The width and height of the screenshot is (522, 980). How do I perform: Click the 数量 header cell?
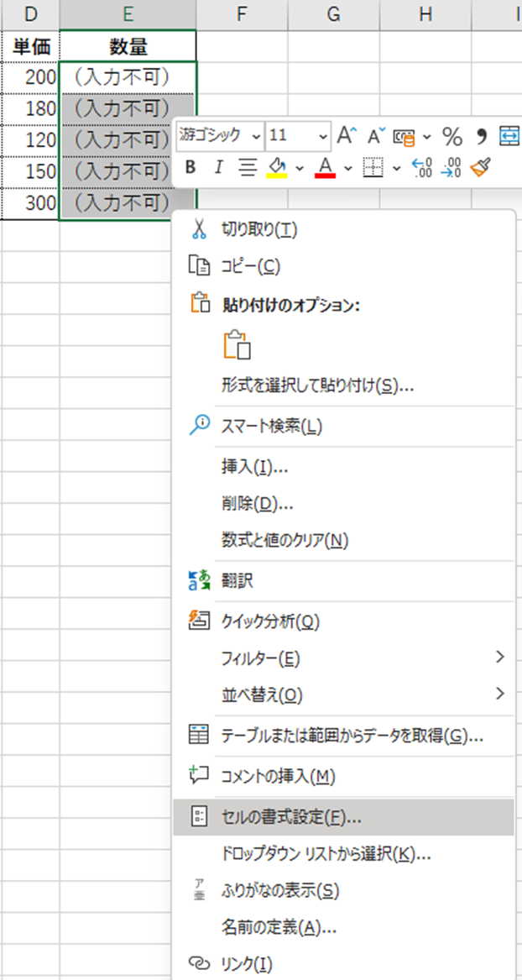coord(128,46)
